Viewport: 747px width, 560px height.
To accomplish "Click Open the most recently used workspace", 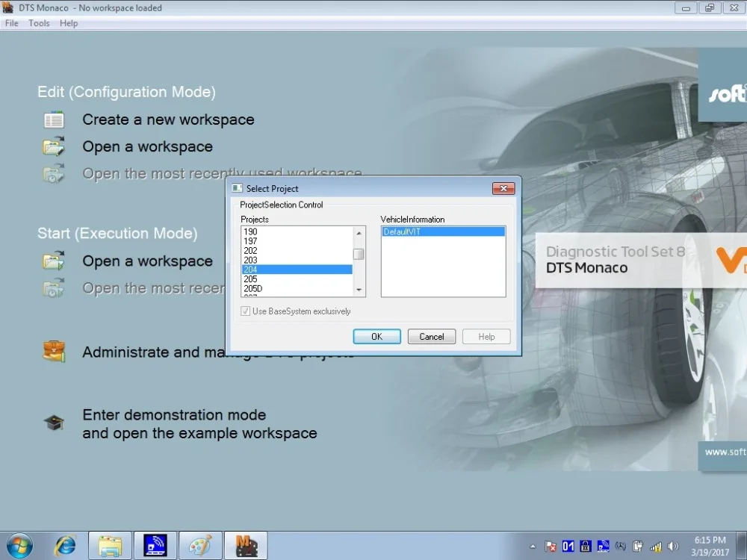I will (222, 174).
